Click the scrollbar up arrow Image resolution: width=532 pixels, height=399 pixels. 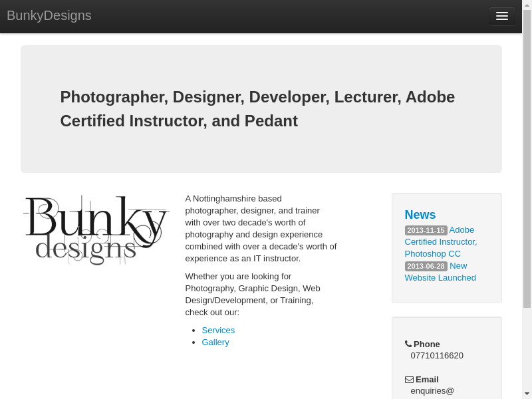pyautogui.click(x=527, y=5)
